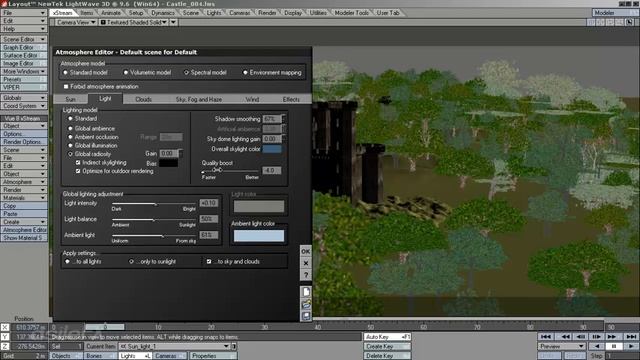Viewport: 640px width, 360px height.
Task: Expand the Coord System dropdown
Action: 24,106
